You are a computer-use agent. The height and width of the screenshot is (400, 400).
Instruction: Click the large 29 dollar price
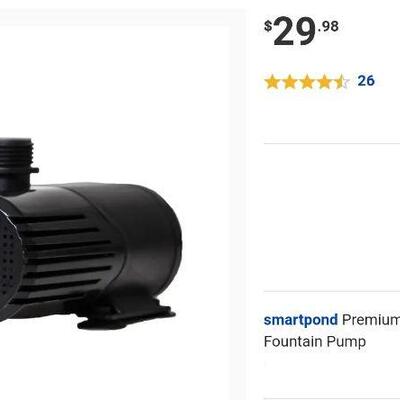coord(294,32)
